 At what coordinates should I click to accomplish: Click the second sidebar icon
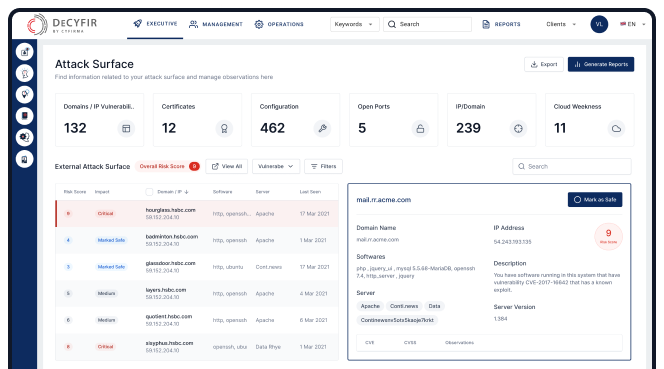tap(25, 73)
